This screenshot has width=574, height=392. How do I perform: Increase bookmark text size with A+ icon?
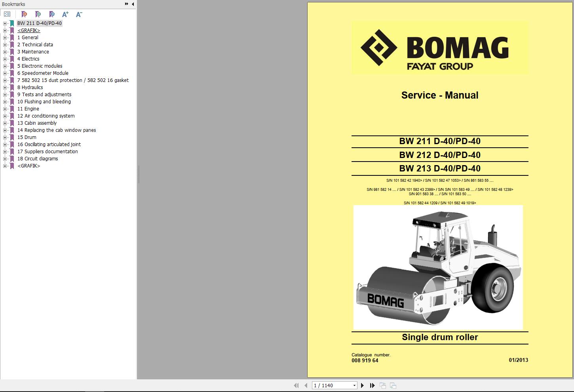(x=65, y=14)
